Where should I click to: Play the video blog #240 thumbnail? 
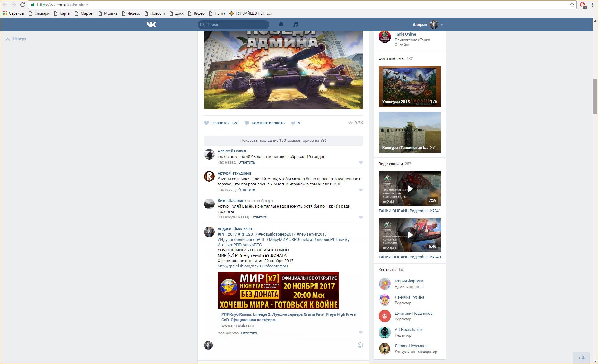pos(410,235)
